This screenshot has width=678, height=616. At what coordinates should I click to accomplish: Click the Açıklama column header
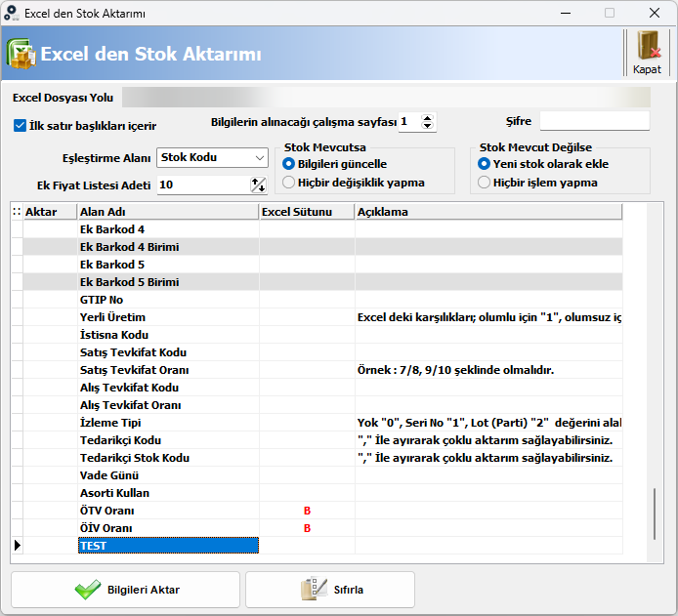pyautogui.click(x=488, y=212)
